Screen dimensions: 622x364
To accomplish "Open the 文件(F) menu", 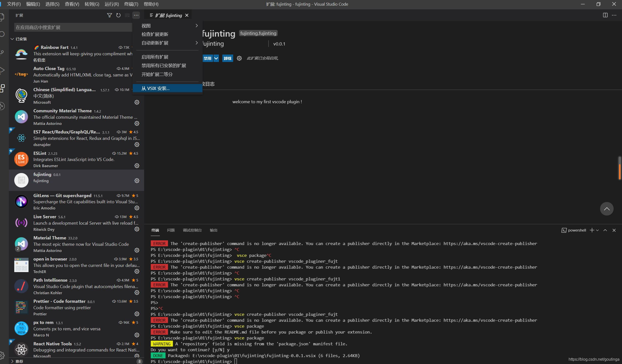I will (x=14, y=4).
